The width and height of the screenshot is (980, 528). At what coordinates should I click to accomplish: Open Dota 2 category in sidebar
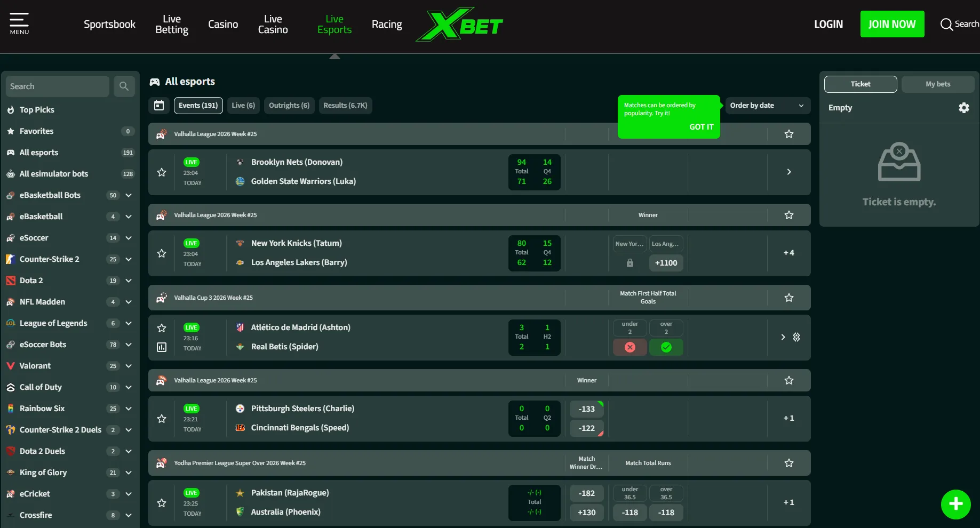(x=70, y=281)
